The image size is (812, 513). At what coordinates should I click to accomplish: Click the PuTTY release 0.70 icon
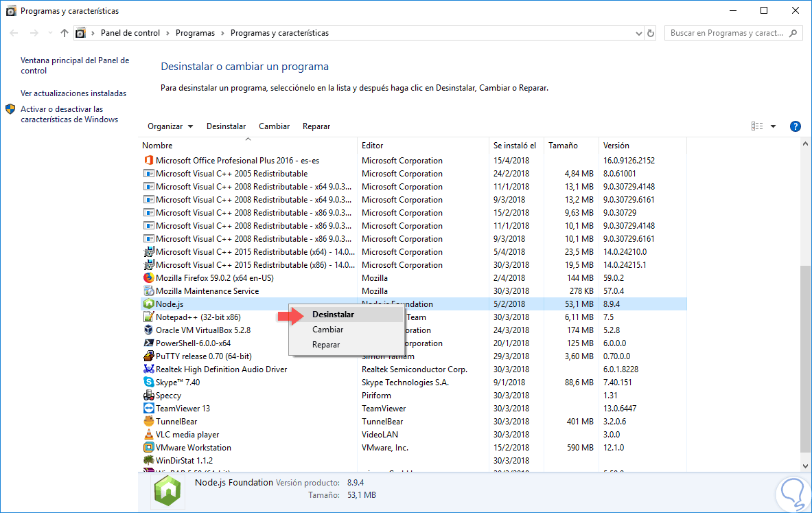click(x=149, y=356)
